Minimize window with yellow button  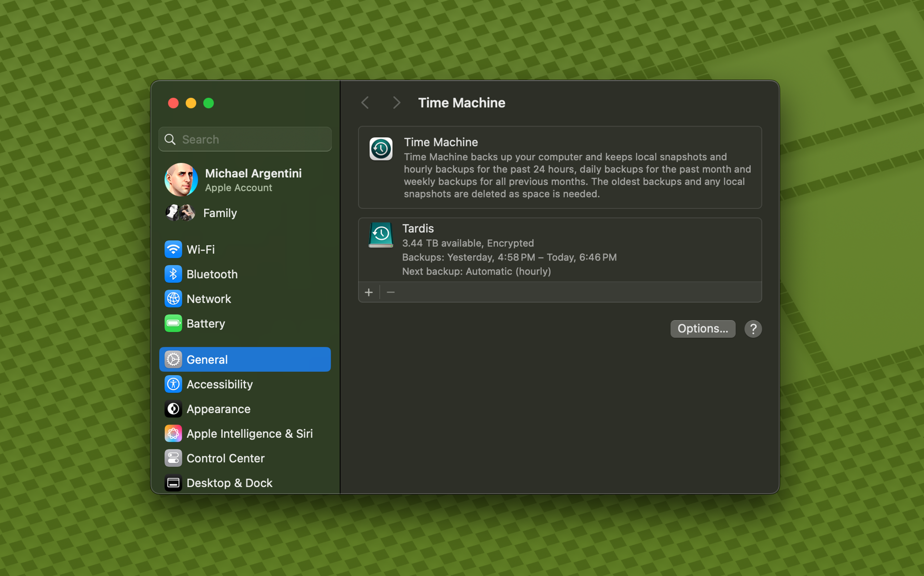click(191, 103)
